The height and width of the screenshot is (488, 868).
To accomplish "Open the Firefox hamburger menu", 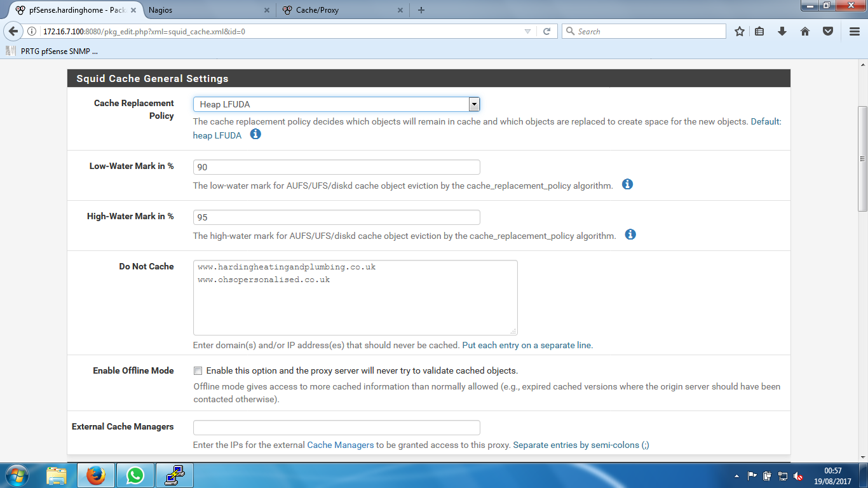I will point(855,31).
